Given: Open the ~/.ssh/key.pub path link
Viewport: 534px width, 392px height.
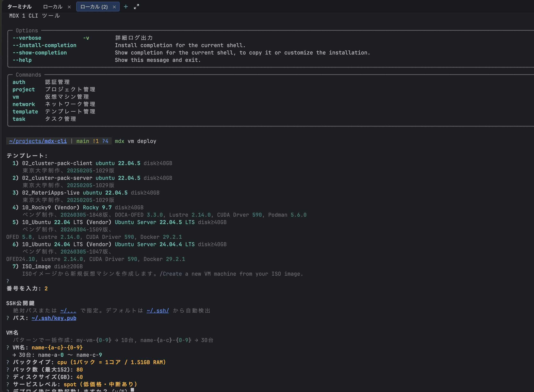Looking at the screenshot, I should point(54,318).
